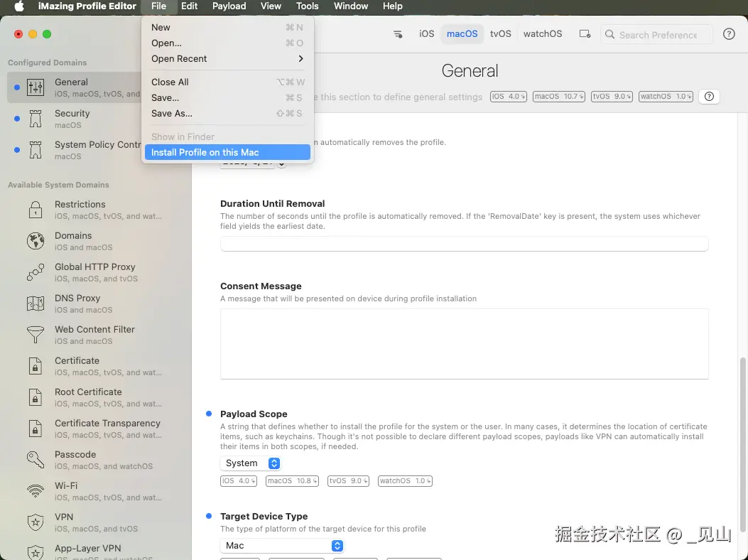The image size is (748, 560).
Task: Open App-Layer VPN shield icon
Action: 36,552
